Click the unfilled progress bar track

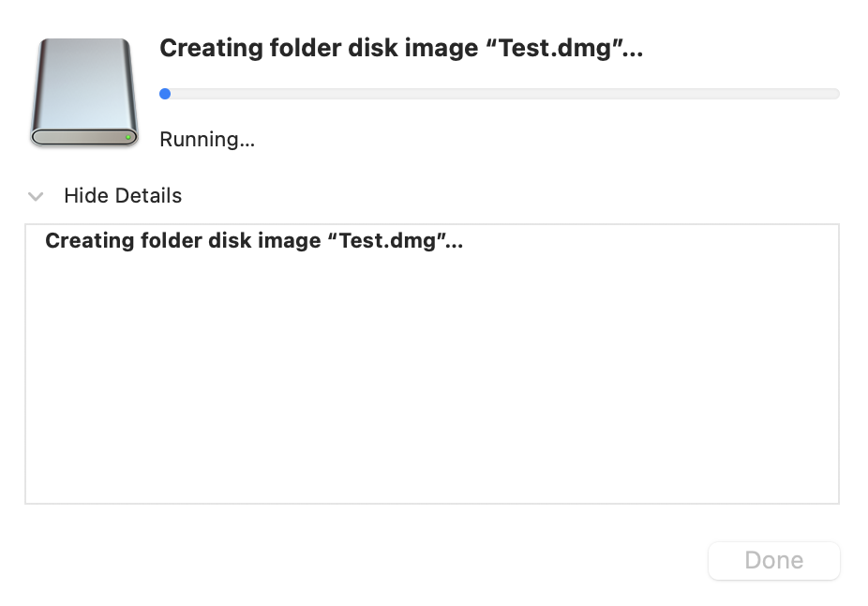pos(506,94)
